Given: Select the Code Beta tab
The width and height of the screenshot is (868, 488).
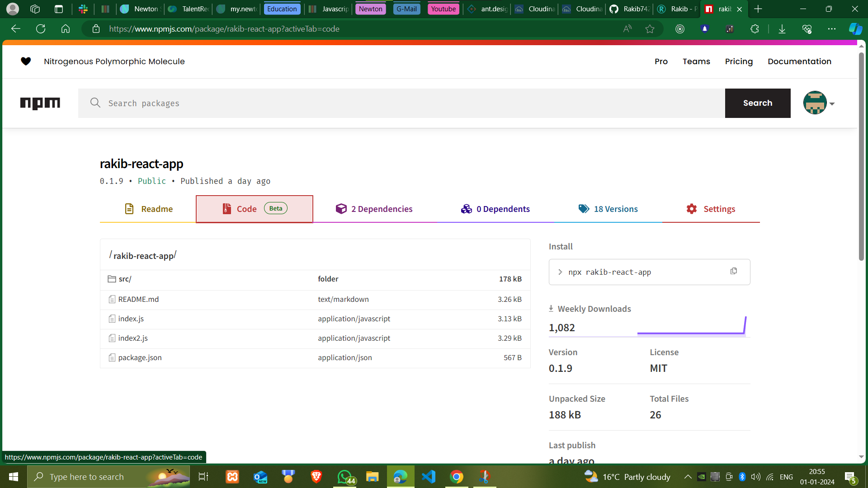Looking at the screenshot, I should 255,209.
